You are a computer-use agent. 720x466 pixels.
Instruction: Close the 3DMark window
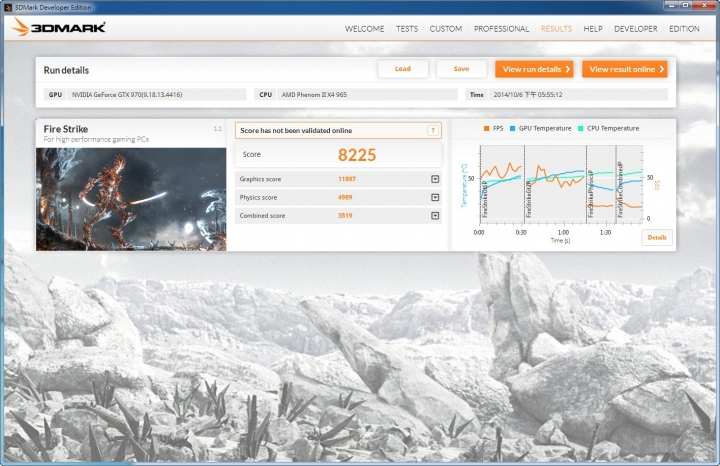(705, 5)
